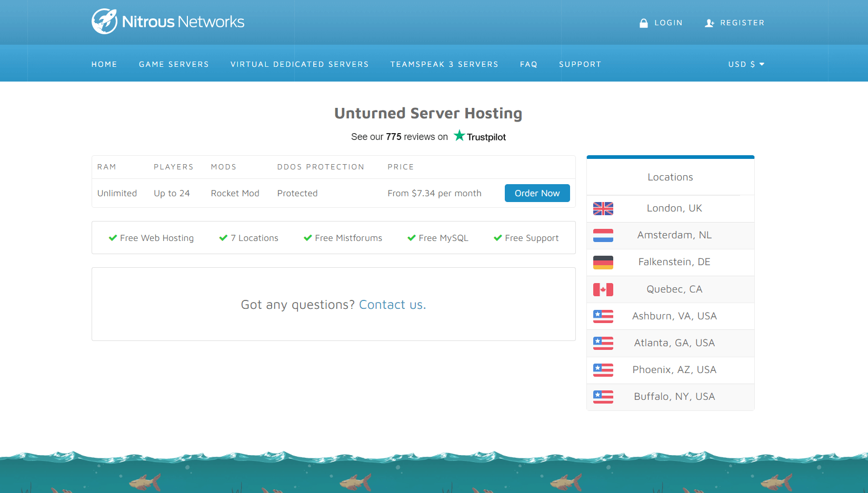Click the user-plus icon beside Register

(710, 23)
